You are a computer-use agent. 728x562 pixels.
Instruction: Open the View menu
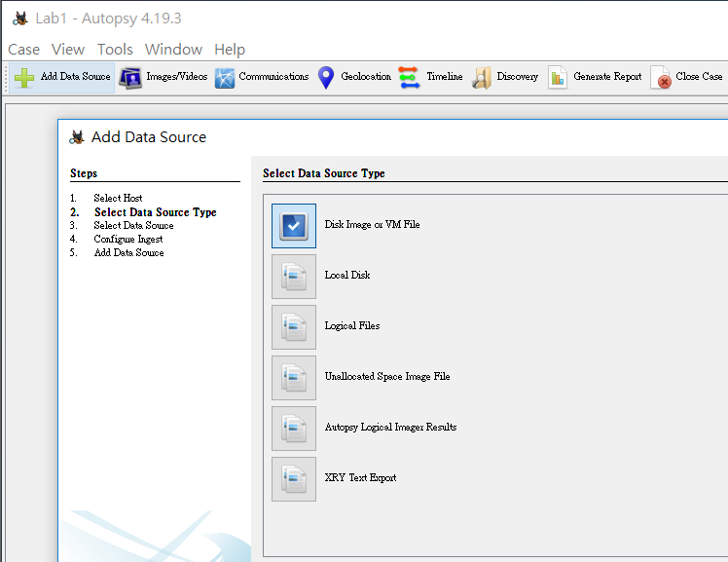pos(68,50)
